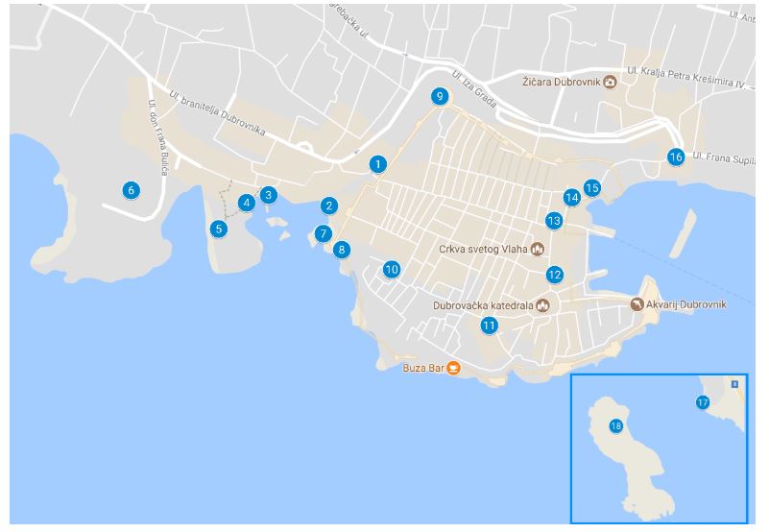
Task: Choose marker number 5 on the peninsula
Action: tap(219, 229)
